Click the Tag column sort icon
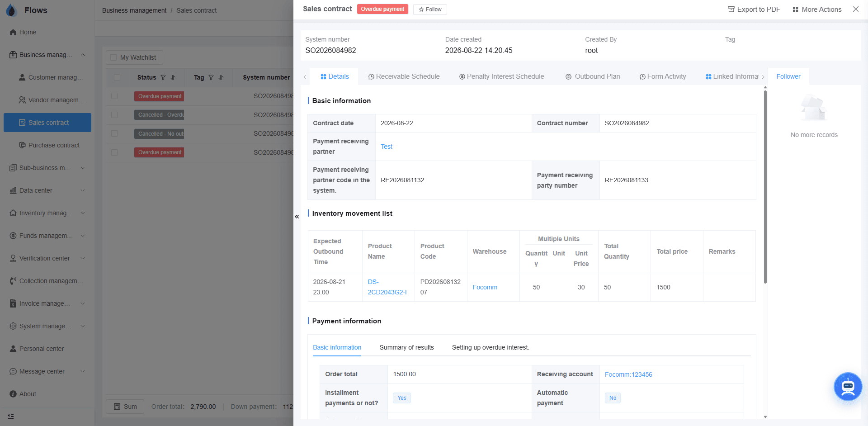The image size is (868, 426). (x=221, y=77)
